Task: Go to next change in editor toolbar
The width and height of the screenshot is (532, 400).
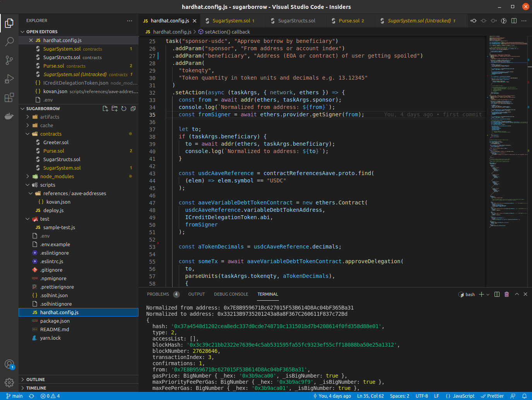Action: (494, 21)
